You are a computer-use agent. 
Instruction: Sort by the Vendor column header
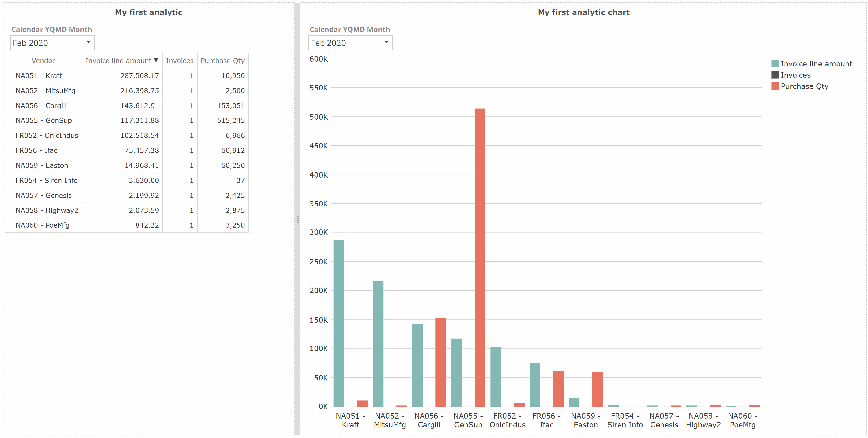click(x=43, y=61)
